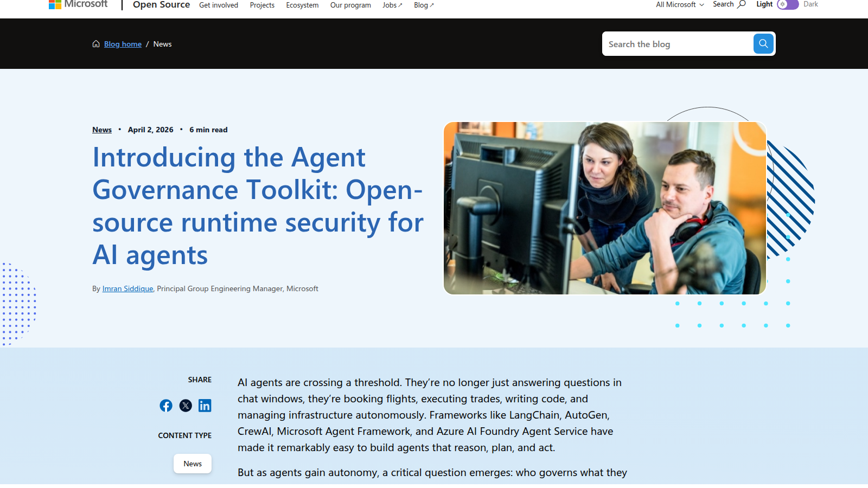Viewport: 868px width, 488px height.
Task: Open author Imran Siddique's link
Action: coord(127,288)
